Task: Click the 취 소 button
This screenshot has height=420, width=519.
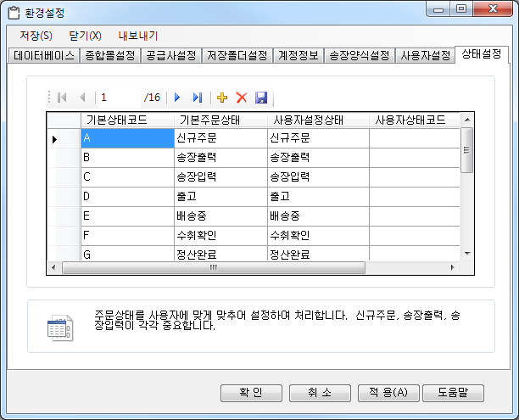Action: pos(320,393)
